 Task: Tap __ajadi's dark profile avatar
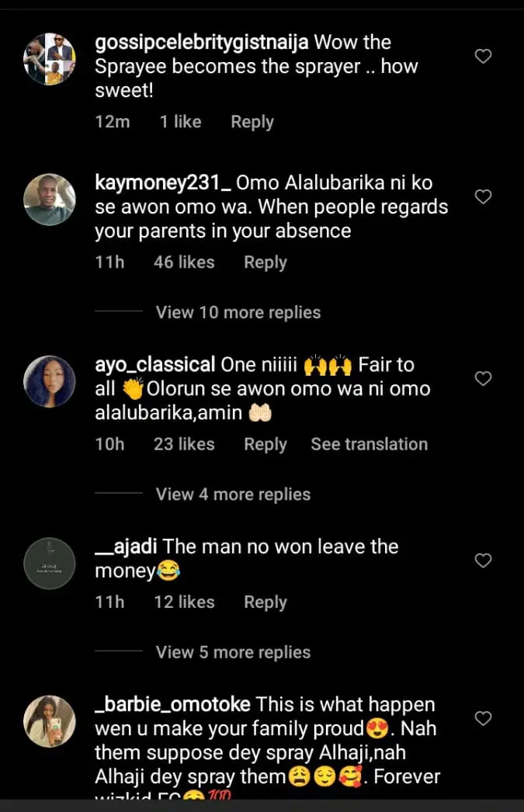(x=50, y=563)
